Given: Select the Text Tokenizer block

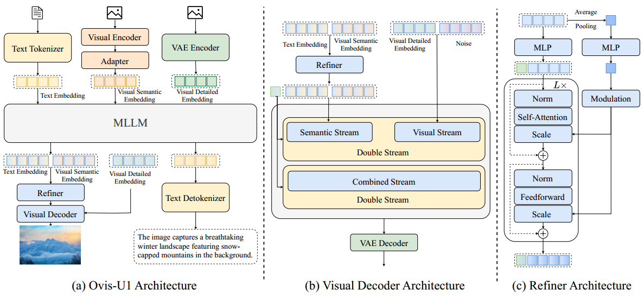Looking at the screenshot, I should coord(38,48).
